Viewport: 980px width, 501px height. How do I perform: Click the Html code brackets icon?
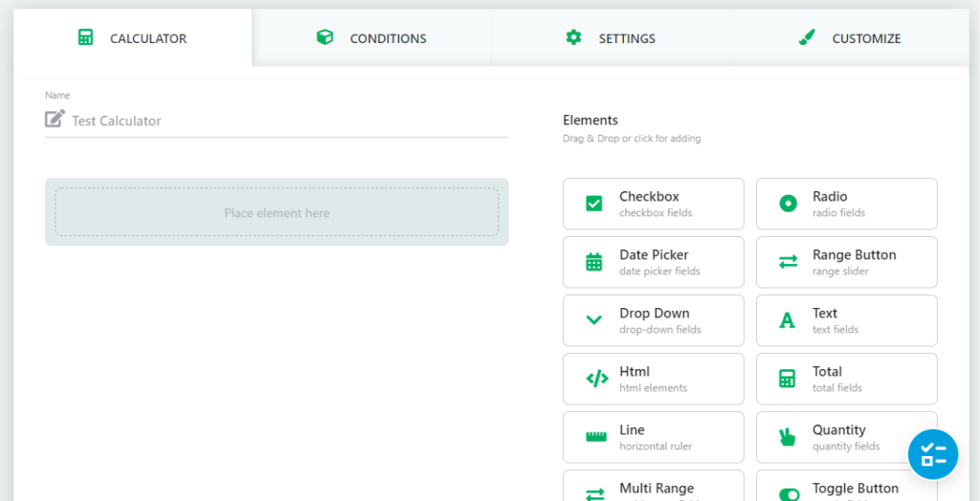[x=597, y=379]
